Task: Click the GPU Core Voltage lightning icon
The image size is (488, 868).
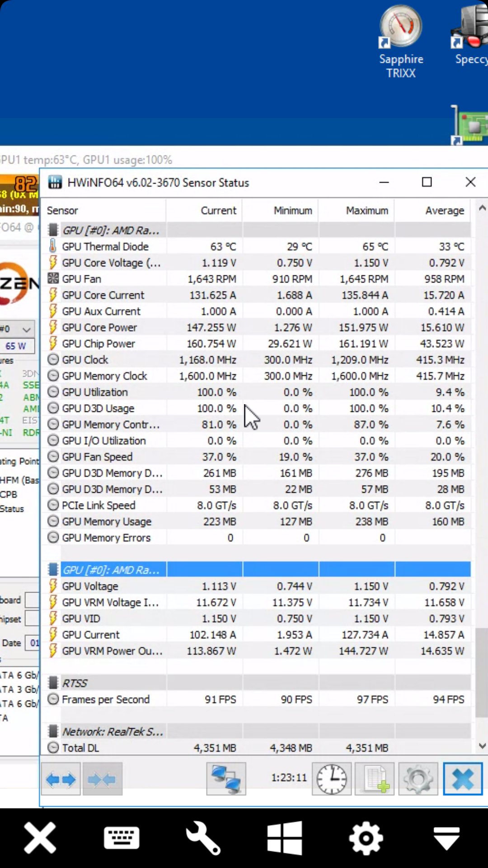Action: 53,263
